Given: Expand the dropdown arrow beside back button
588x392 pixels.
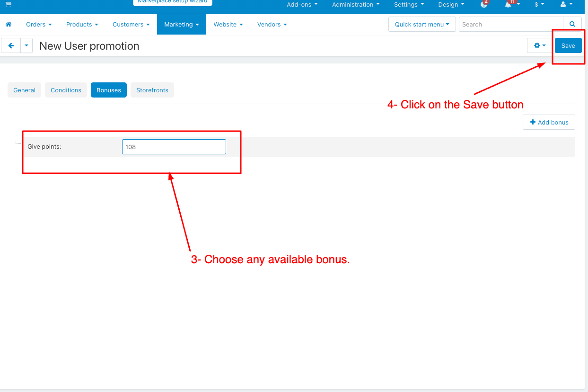Looking at the screenshot, I should pyautogui.click(x=26, y=46).
